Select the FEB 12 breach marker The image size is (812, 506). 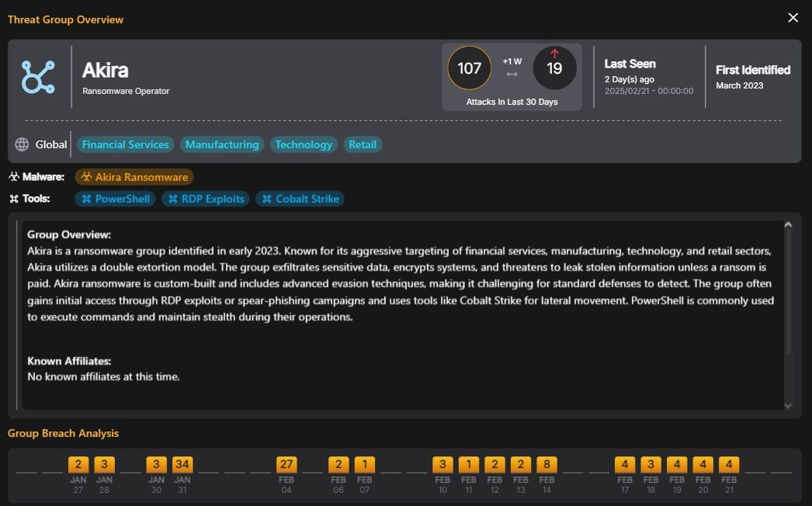494,464
